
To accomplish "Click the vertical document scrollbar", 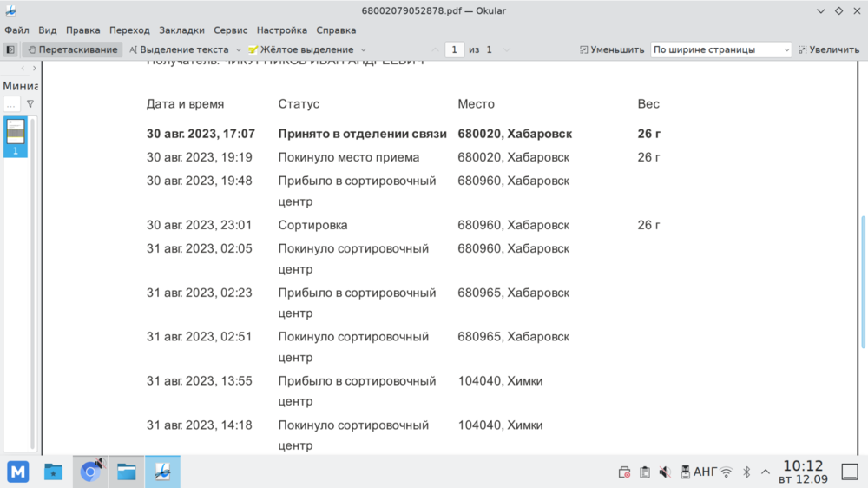I will pyautogui.click(x=862, y=278).
